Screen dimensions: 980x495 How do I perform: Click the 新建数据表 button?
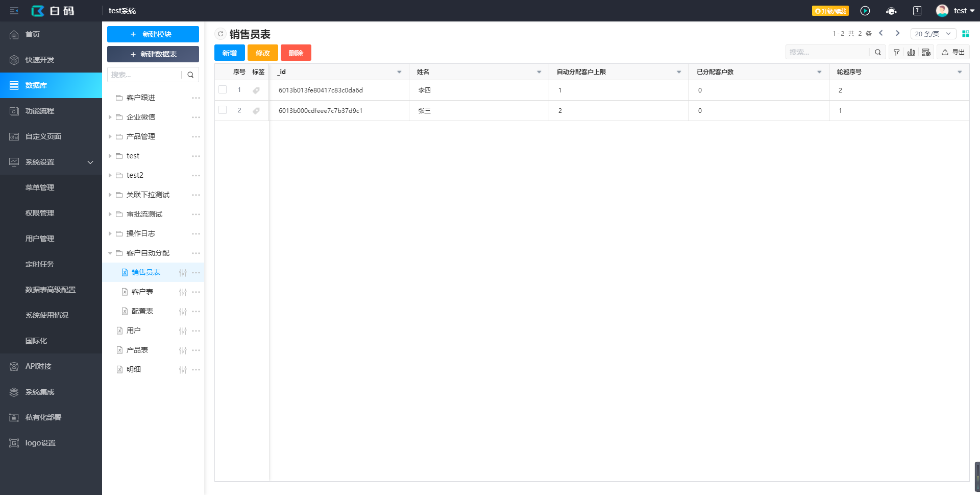coord(153,54)
